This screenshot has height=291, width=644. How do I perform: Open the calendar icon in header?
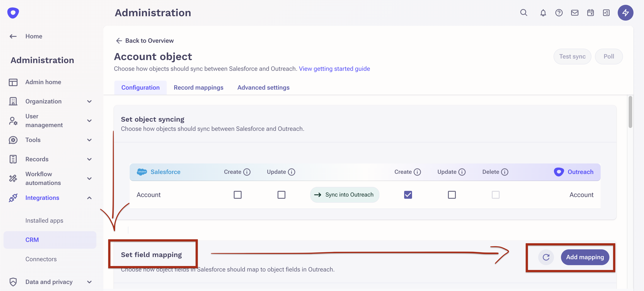pyautogui.click(x=590, y=13)
